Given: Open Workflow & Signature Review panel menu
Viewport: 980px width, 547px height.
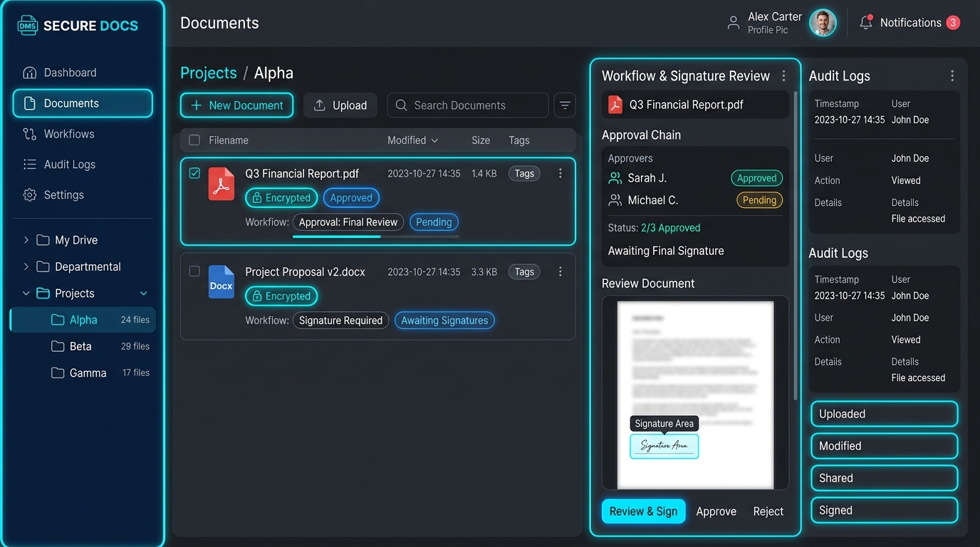Looking at the screenshot, I should [x=783, y=75].
